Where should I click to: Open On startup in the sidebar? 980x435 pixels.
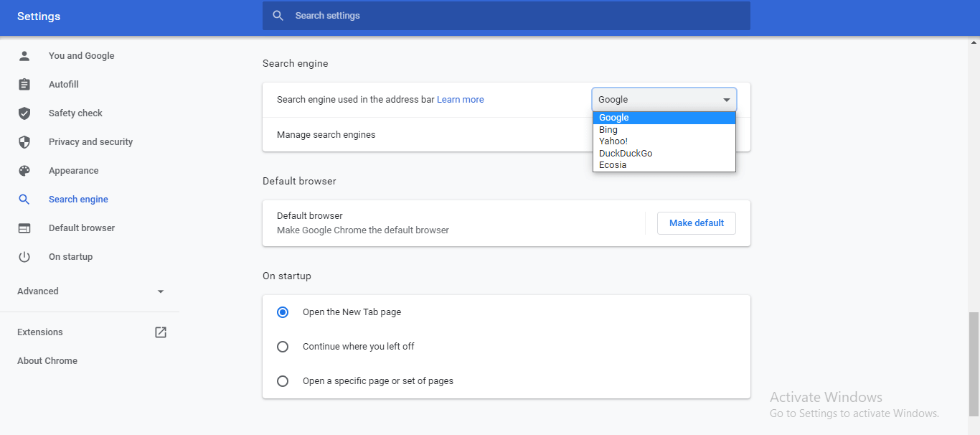click(70, 257)
